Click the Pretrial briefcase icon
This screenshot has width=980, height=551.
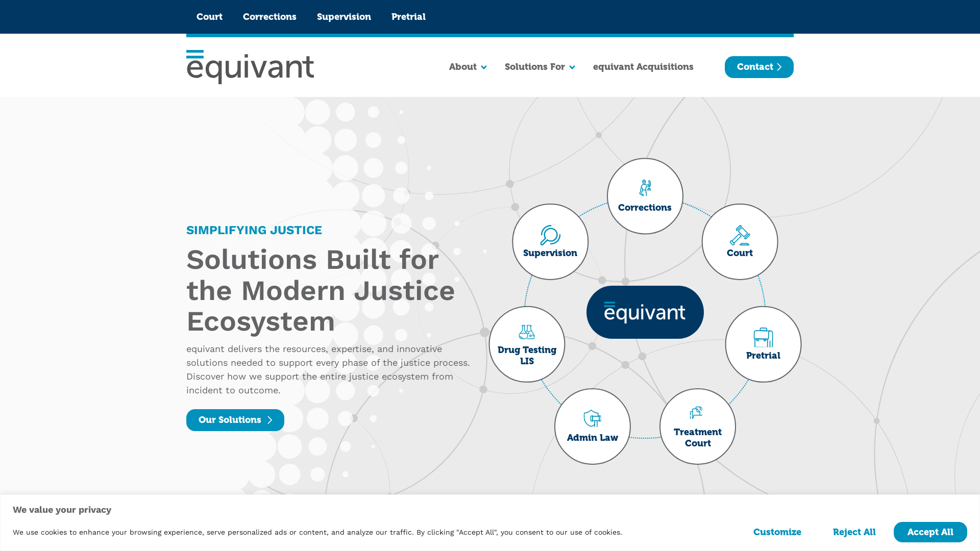point(763,337)
